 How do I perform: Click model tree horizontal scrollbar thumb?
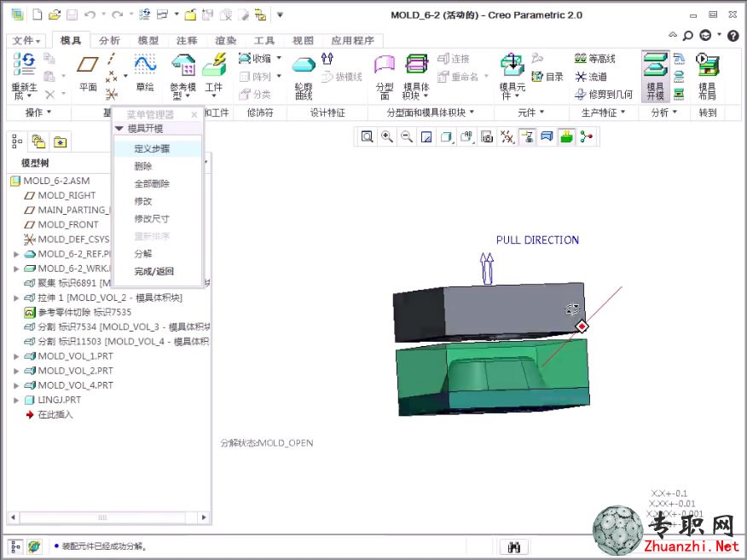102,517
